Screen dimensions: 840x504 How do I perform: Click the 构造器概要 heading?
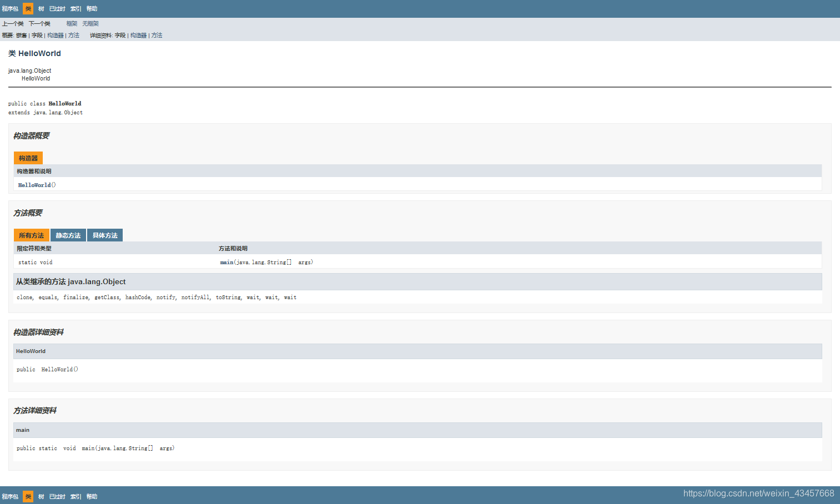click(32, 136)
